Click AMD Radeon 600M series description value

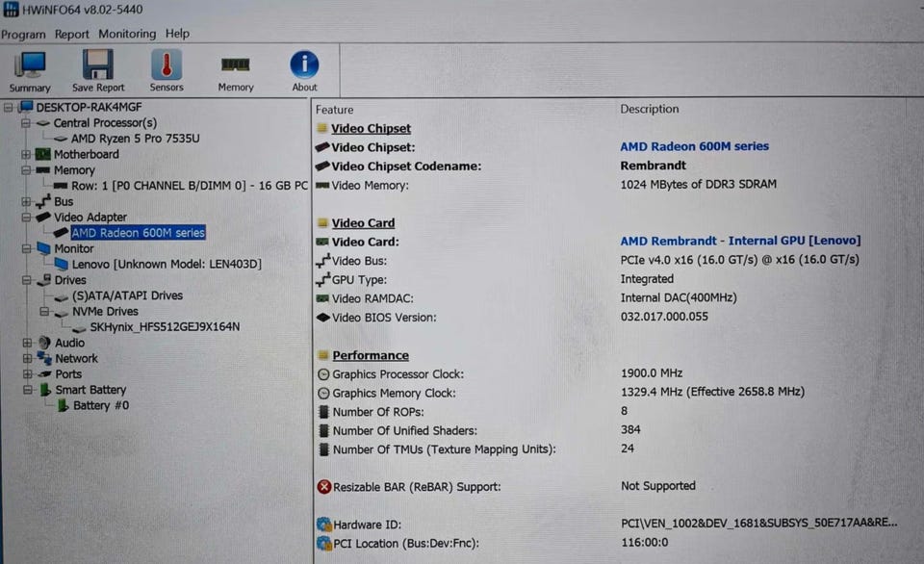tap(694, 146)
